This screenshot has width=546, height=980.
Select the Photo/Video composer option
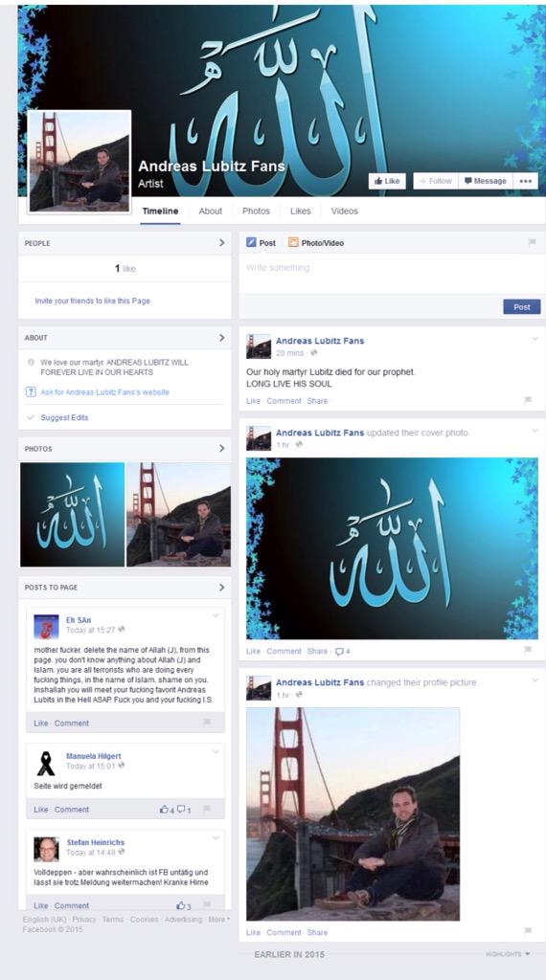(316, 242)
